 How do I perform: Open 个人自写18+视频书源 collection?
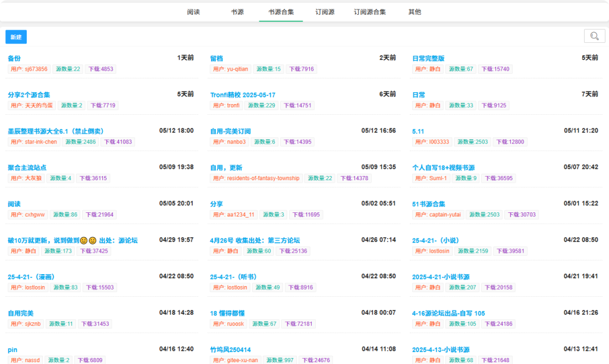click(x=444, y=168)
